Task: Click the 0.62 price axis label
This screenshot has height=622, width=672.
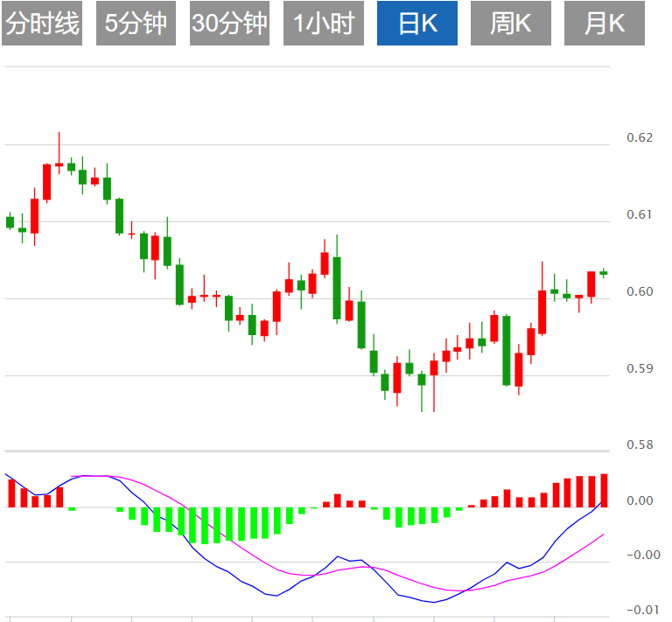Action: click(x=640, y=137)
